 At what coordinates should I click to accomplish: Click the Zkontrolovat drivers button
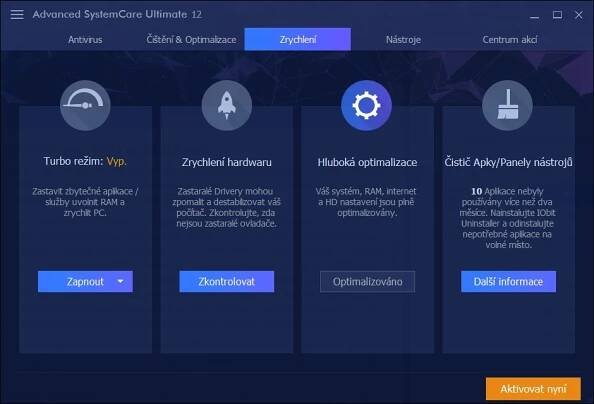click(x=227, y=282)
